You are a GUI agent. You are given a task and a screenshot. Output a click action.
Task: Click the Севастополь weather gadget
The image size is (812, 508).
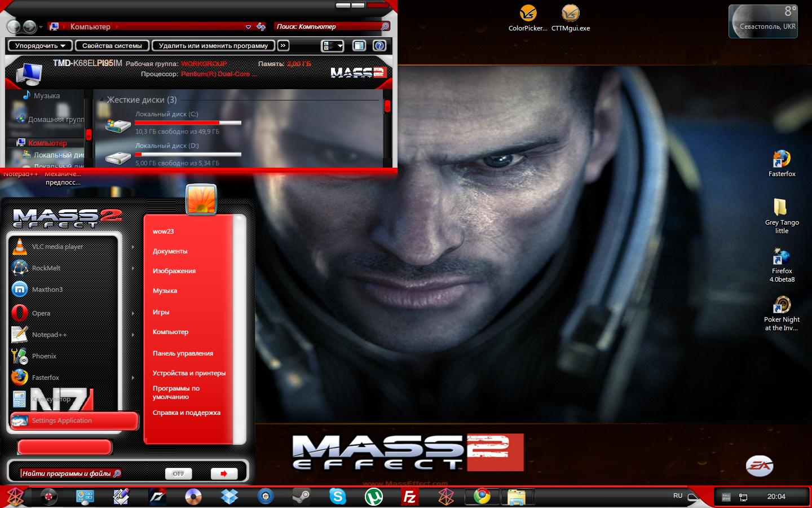pos(763,21)
